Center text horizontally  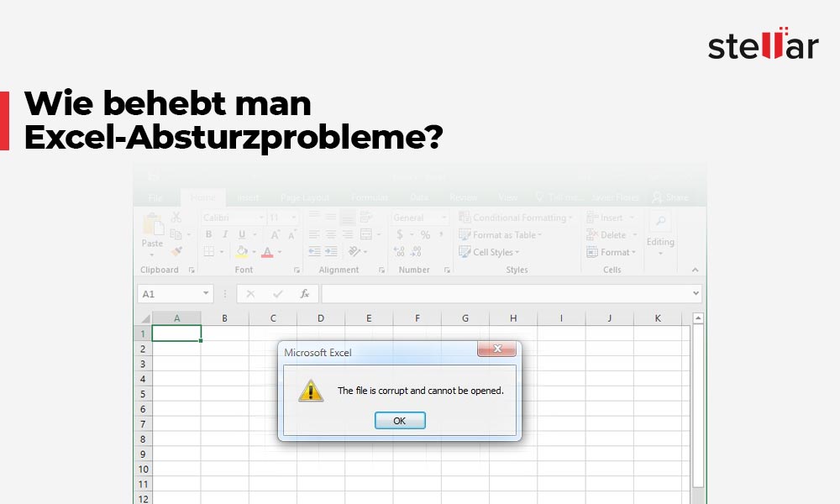tap(331, 234)
